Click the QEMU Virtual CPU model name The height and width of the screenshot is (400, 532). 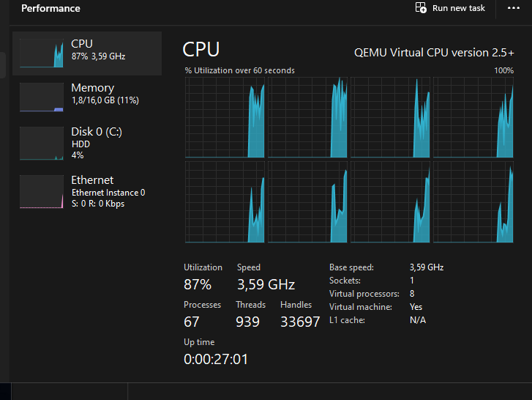click(x=434, y=52)
